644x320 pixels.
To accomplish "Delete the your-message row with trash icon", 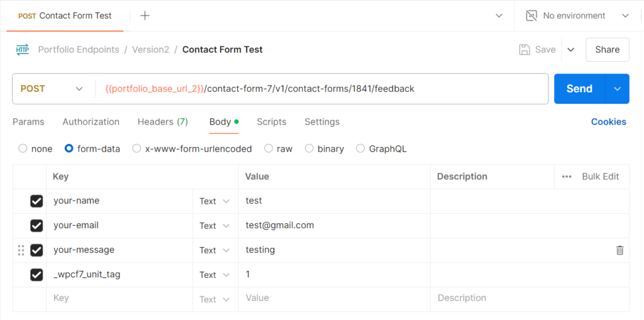I will [x=619, y=250].
